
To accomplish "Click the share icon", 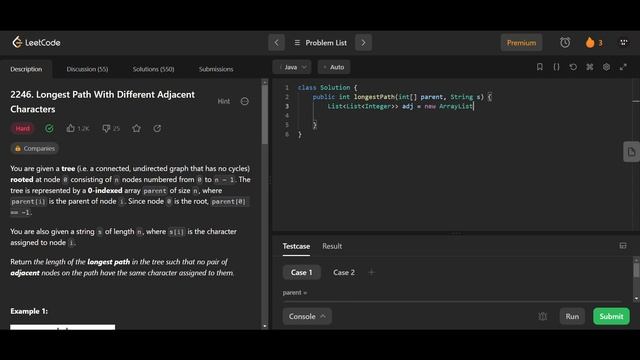I will pos(157,128).
